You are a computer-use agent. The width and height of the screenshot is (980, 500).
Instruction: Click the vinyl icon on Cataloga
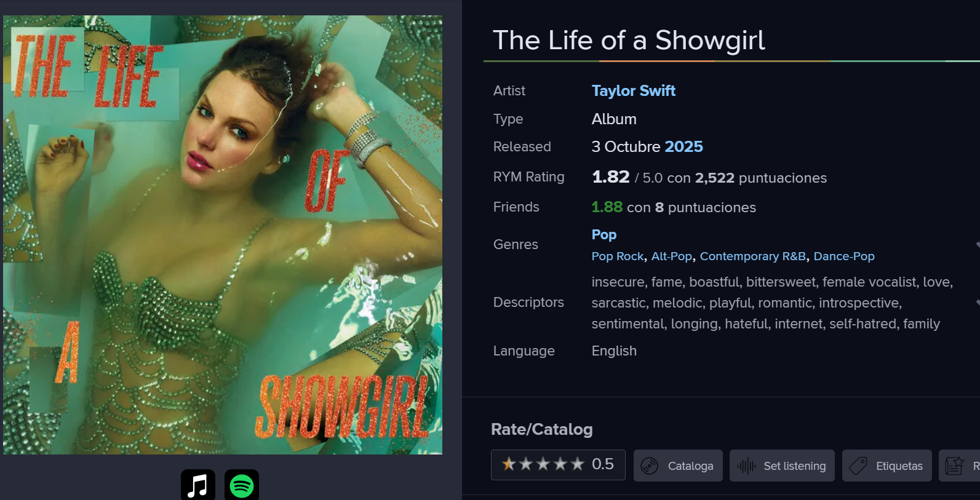click(x=650, y=466)
